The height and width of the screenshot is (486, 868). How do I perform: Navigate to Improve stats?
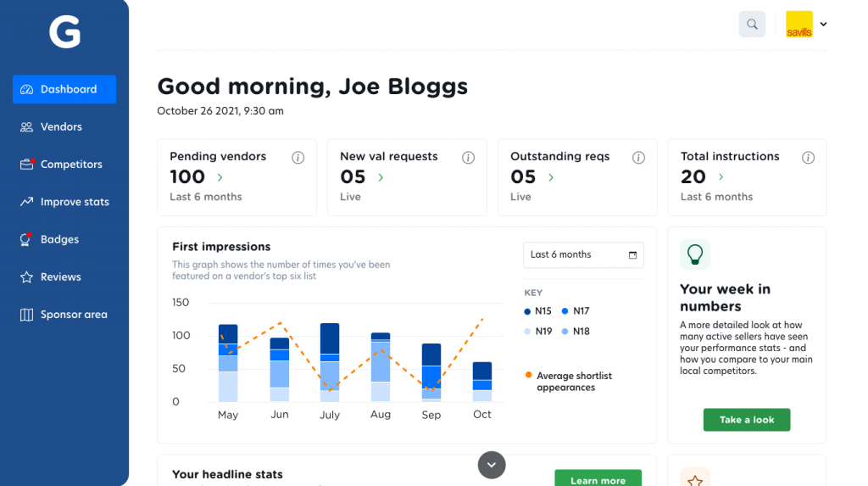(x=75, y=202)
